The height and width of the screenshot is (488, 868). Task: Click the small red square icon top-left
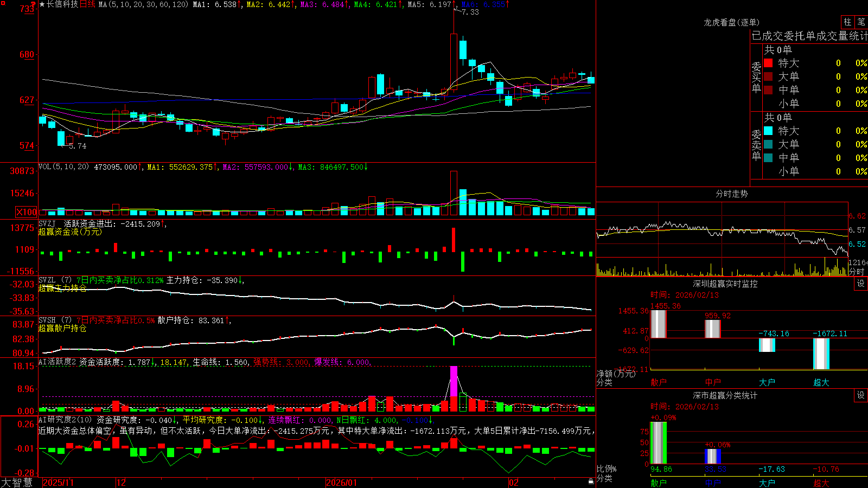[x=2, y=2]
